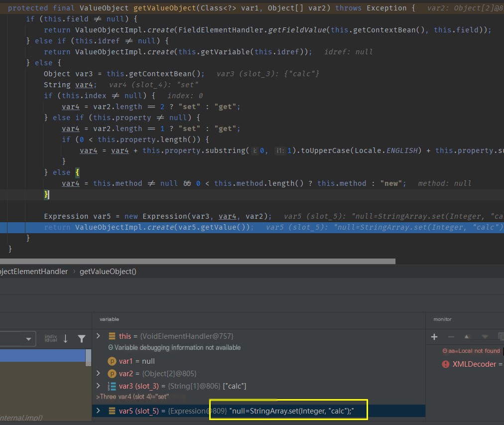This screenshot has height=425, width=504.
Task: Click the parameter 'p' icon beside var1
Action: tap(112, 361)
